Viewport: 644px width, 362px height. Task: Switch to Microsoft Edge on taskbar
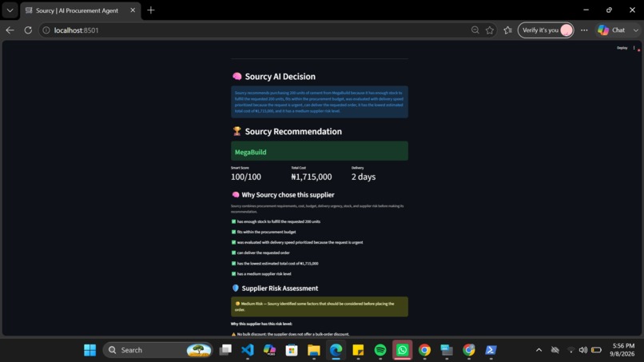[x=336, y=350]
